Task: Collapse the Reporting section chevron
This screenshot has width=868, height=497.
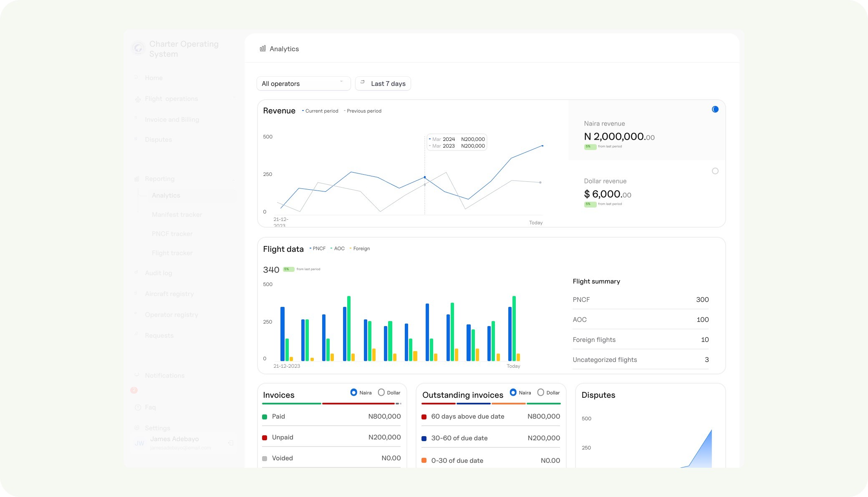Action: (234, 179)
